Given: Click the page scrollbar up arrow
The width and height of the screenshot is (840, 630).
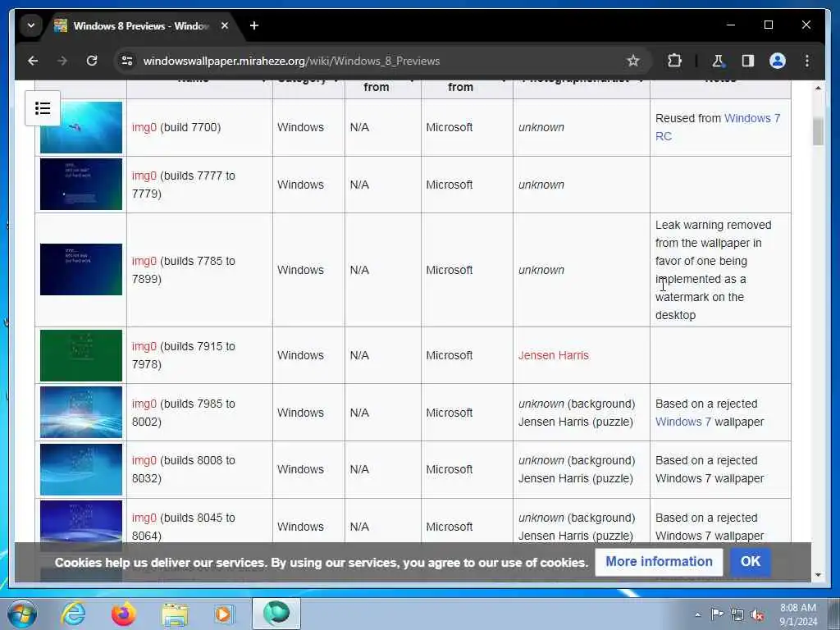Looking at the screenshot, I should point(818,88).
